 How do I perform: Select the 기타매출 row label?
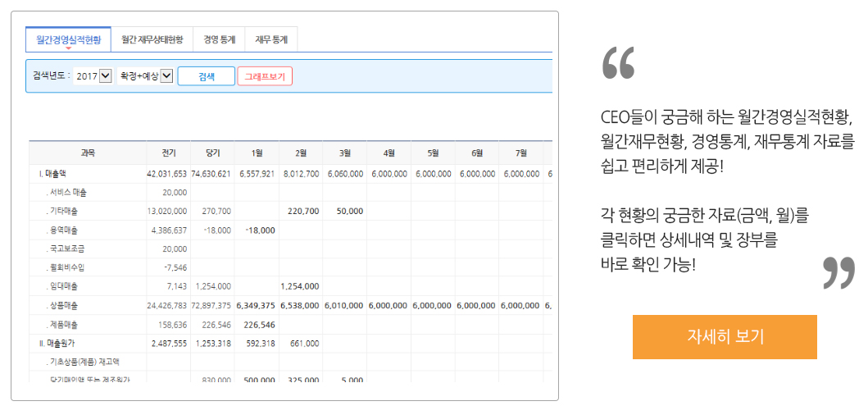click(x=62, y=211)
